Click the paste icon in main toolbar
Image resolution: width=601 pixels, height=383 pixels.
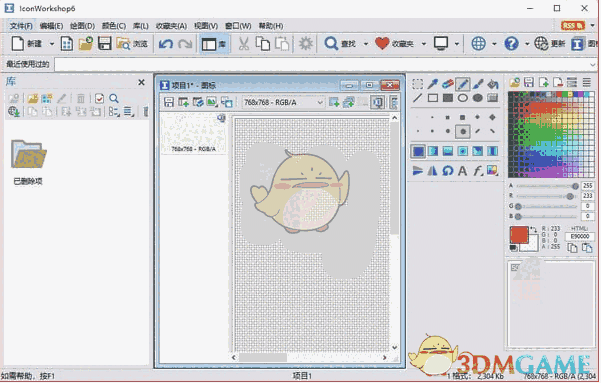pyautogui.click(x=282, y=44)
